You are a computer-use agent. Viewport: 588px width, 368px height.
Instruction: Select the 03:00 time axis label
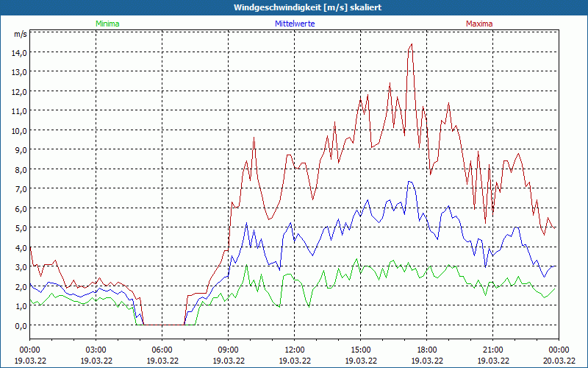tap(96, 350)
